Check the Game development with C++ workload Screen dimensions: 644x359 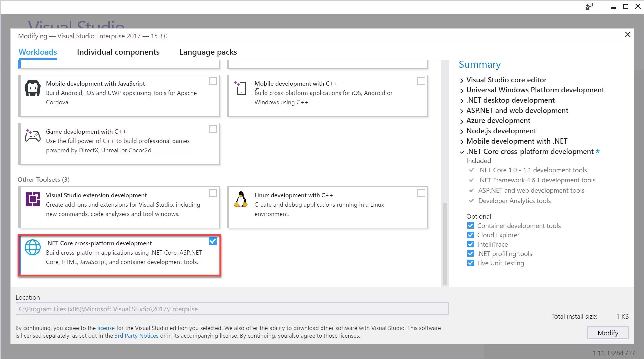[x=213, y=129]
